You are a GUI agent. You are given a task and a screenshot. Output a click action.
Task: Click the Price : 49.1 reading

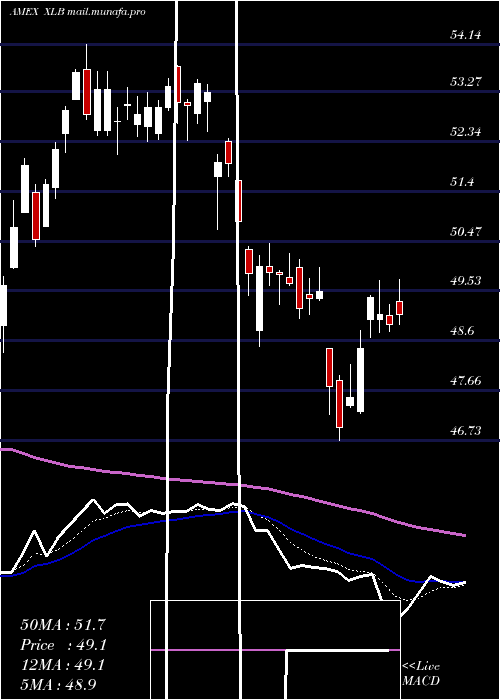[63, 645]
